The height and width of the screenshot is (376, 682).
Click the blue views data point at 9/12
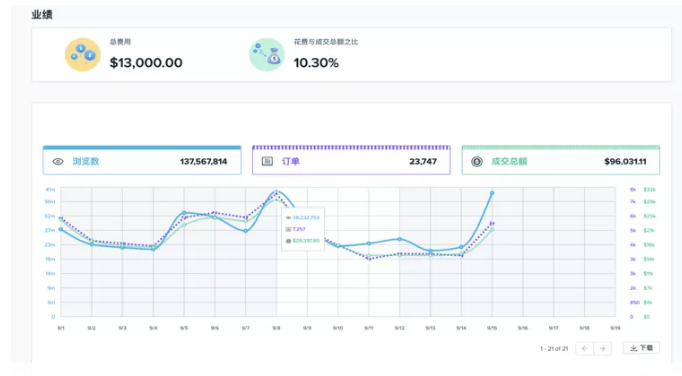coord(400,239)
